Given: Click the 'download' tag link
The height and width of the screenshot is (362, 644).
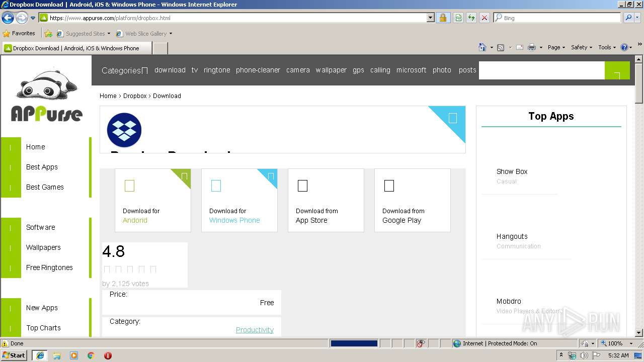Looking at the screenshot, I should click(x=170, y=70).
